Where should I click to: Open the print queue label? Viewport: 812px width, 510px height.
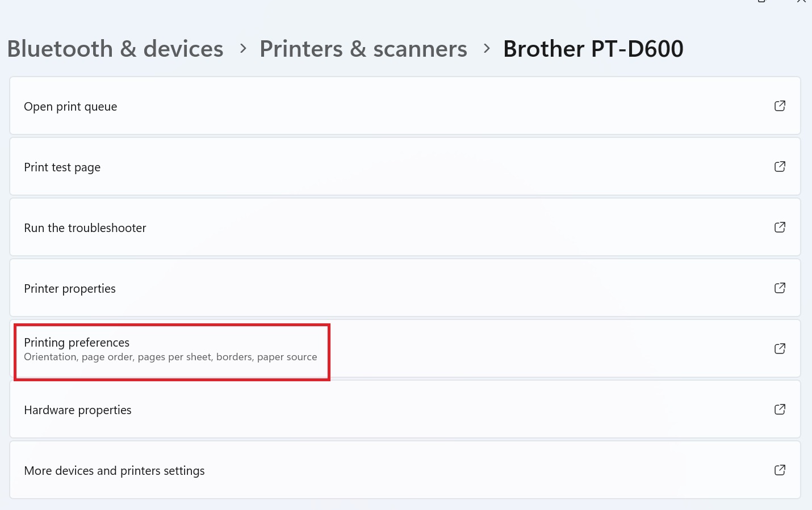tap(70, 107)
